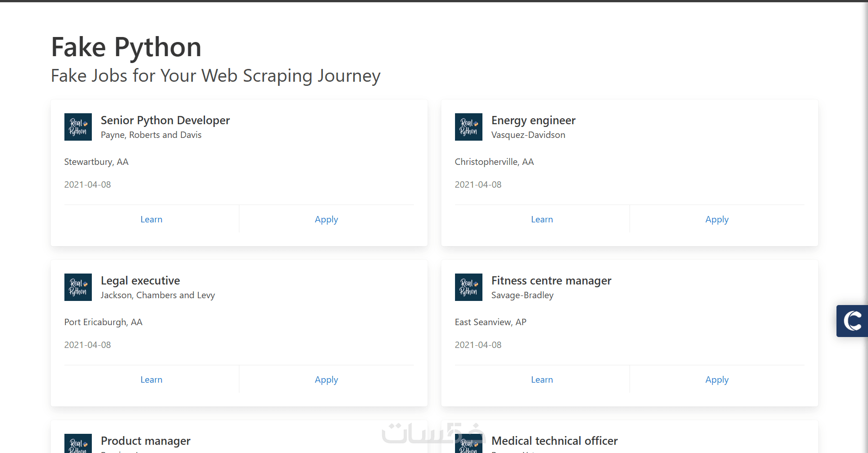Image resolution: width=868 pixels, height=453 pixels.
Task: Open Learn link for Energy engineer
Action: point(542,220)
